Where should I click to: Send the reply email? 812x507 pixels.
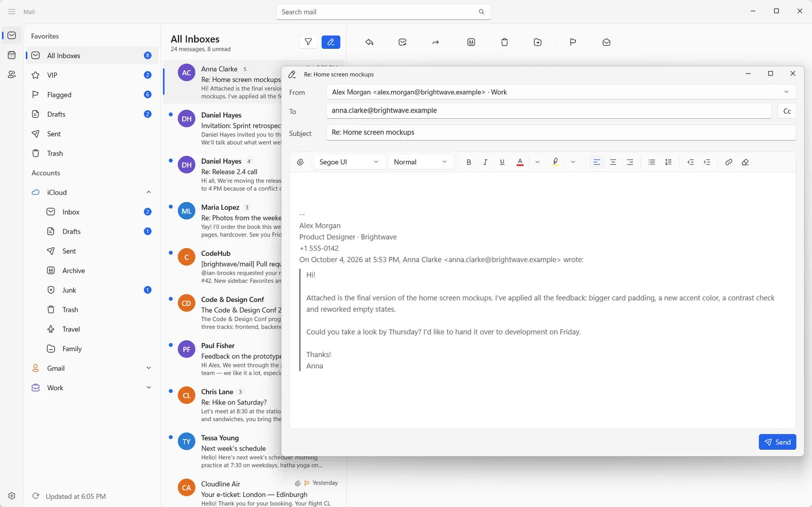[x=777, y=442]
